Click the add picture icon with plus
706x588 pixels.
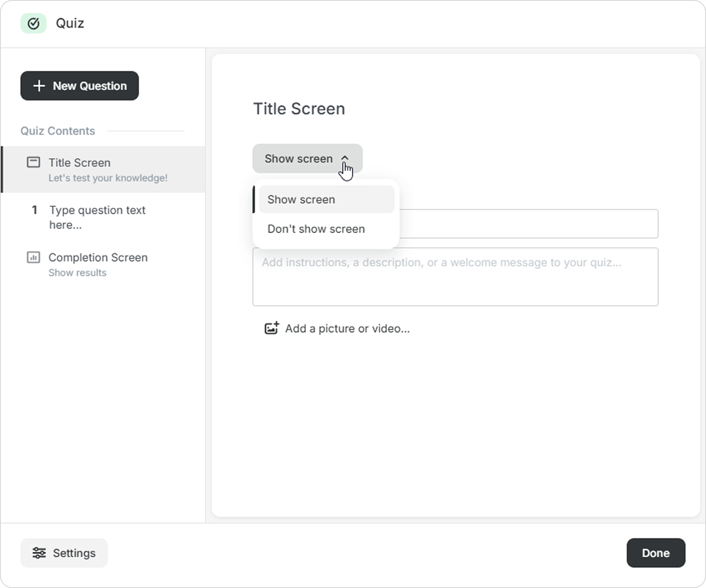[272, 328]
